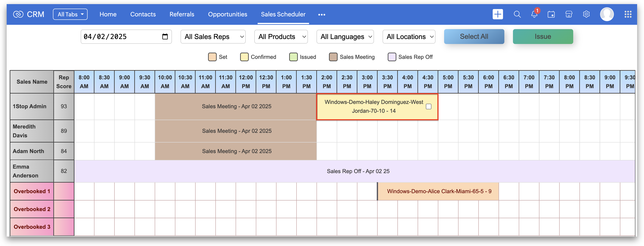
Task: Open the search magnifier icon
Action: (517, 14)
